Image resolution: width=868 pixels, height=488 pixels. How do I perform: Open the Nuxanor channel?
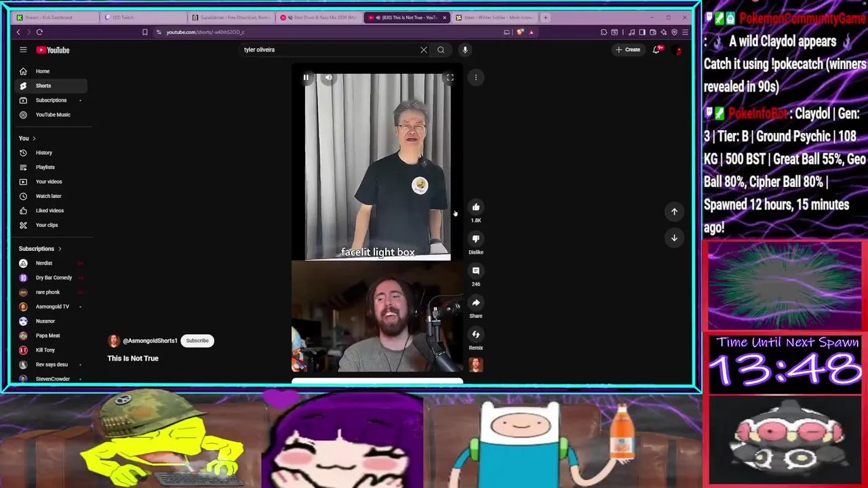click(x=51, y=321)
